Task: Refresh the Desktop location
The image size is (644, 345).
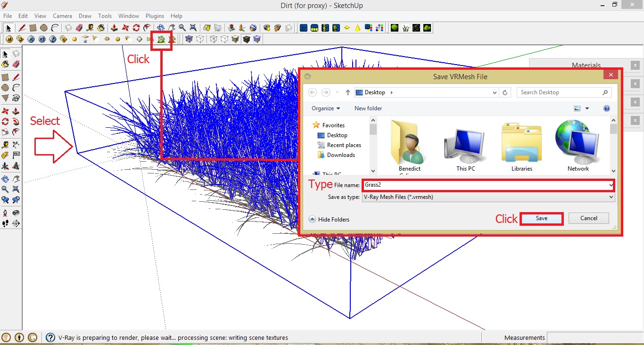Action: point(505,93)
